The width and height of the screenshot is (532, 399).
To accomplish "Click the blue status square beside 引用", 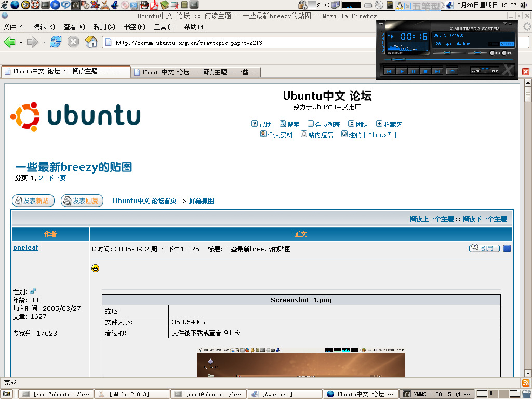I will [x=507, y=249].
